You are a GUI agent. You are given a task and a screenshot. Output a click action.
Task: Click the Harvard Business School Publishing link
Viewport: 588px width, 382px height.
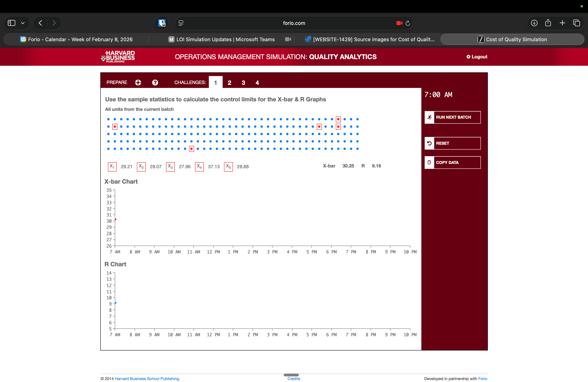147,378
